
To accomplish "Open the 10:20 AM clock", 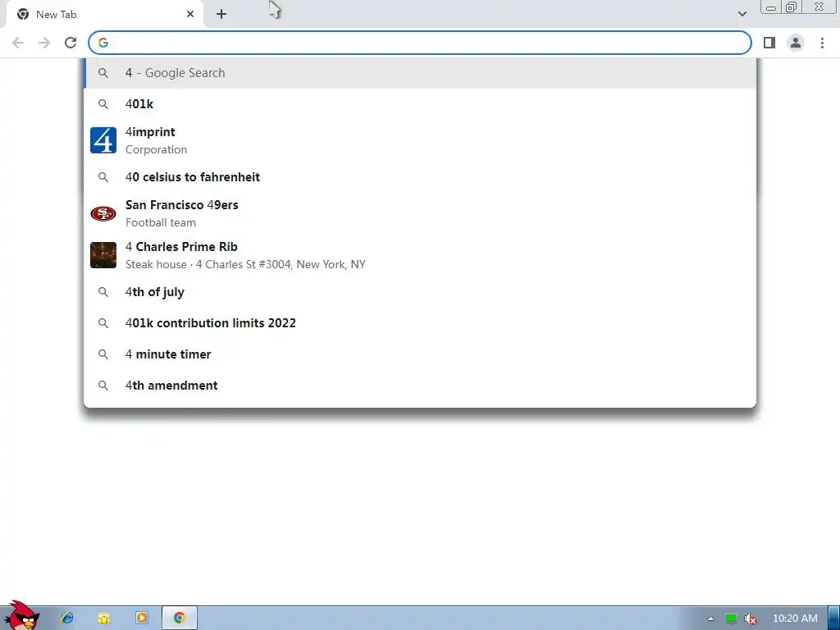I will [x=795, y=619].
